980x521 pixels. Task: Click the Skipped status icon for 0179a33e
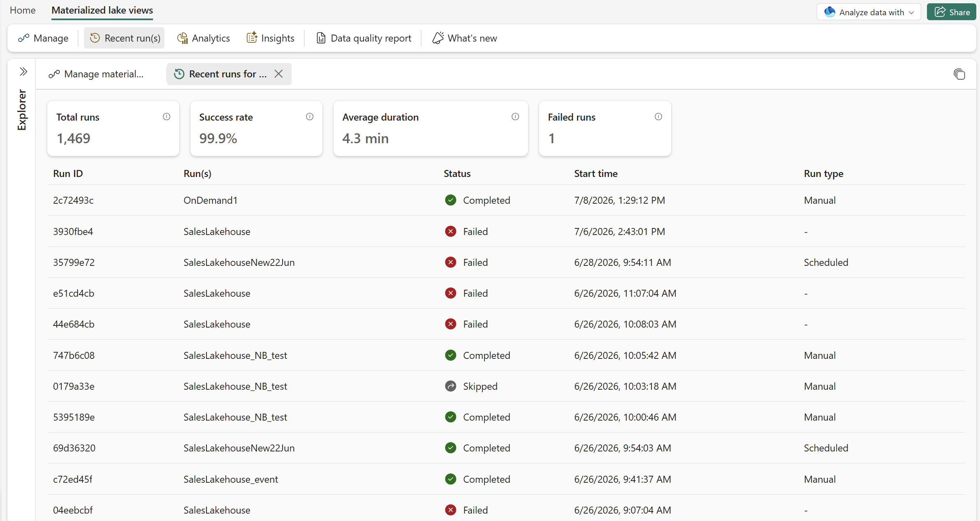pyautogui.click(x=451, y=386)
